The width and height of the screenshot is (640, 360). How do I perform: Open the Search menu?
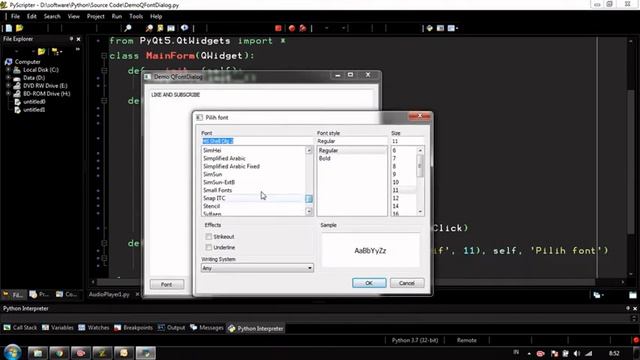click(x=52, y=16)
